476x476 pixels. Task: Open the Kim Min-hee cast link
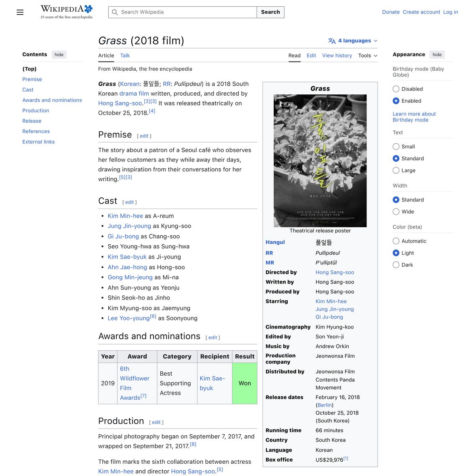(x=125, y=216)
